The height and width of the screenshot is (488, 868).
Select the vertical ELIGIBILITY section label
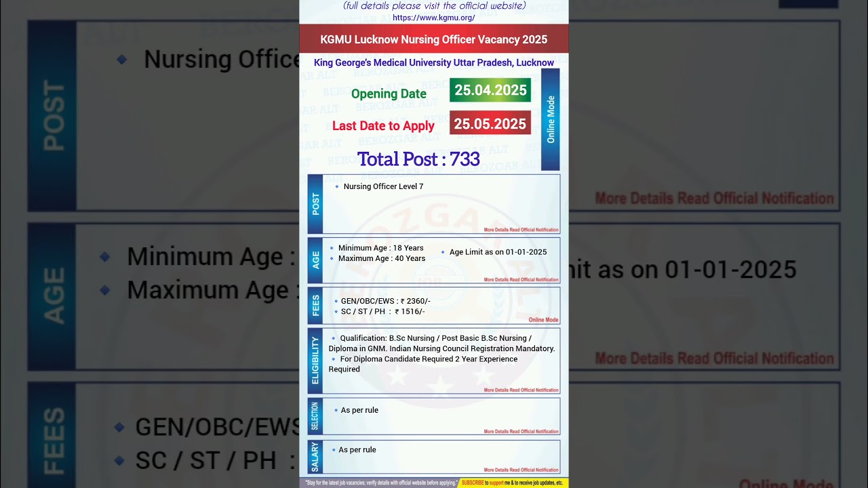pos(315,361)
